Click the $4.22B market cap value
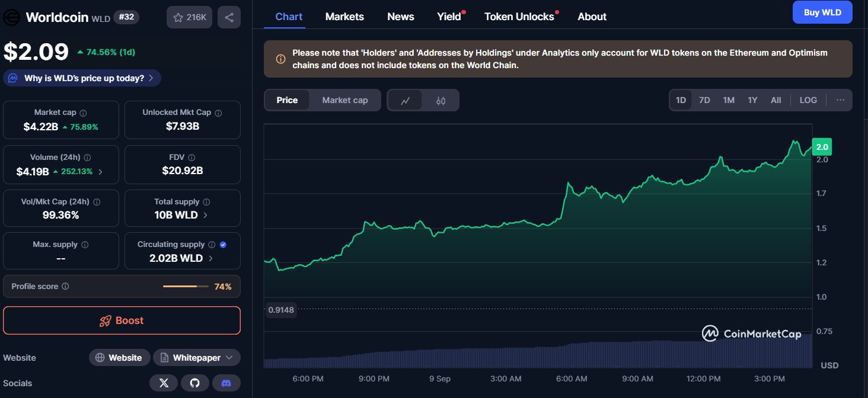The width and height of the screenshot is (868, 398). (41, 127)
